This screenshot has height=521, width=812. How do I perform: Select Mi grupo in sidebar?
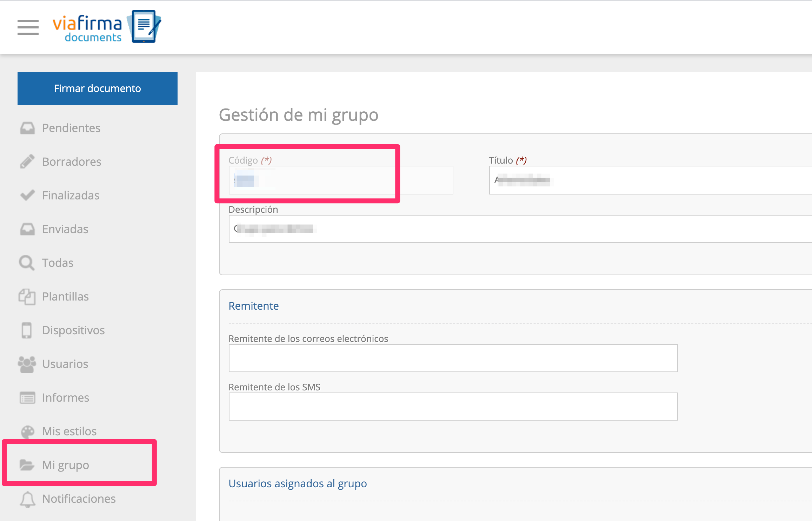click(x=66, y=465)
